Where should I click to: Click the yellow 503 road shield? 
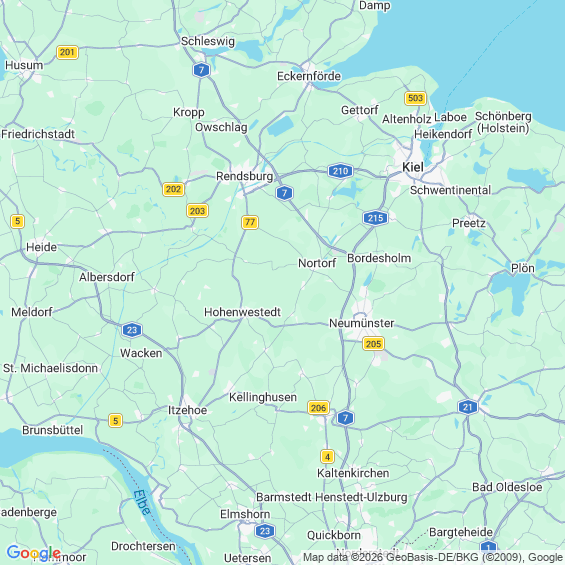pos(415,98)
